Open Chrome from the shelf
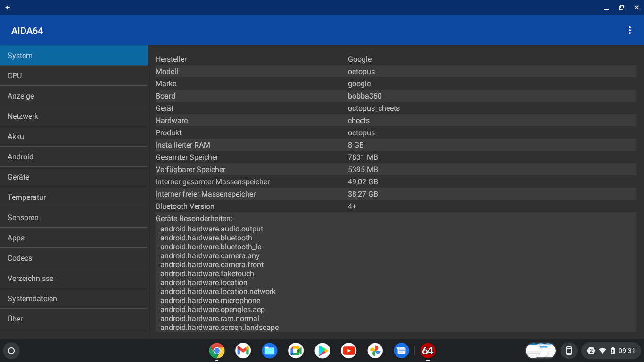 [x=217, y=351]
